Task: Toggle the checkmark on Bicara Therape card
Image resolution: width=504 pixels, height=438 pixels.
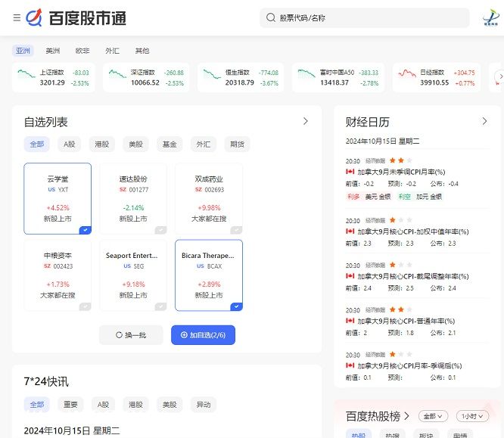Action: click(x=237, y=306)
